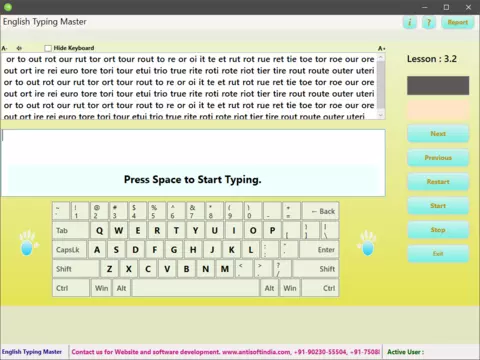
Task: Tick the Hide Keyboard checkbox
Action: click(x=48, y=48)
